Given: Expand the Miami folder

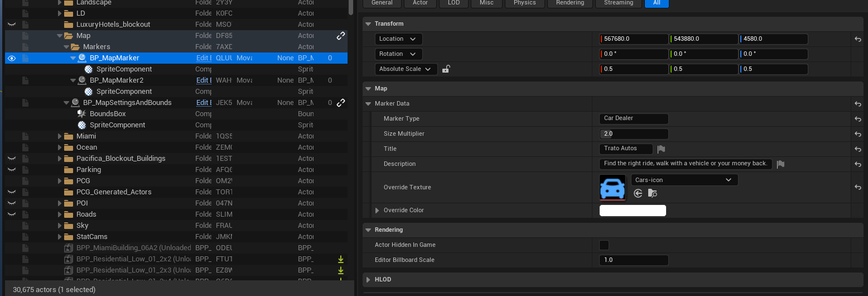Looking at the screenshot, I should [60, 136].
